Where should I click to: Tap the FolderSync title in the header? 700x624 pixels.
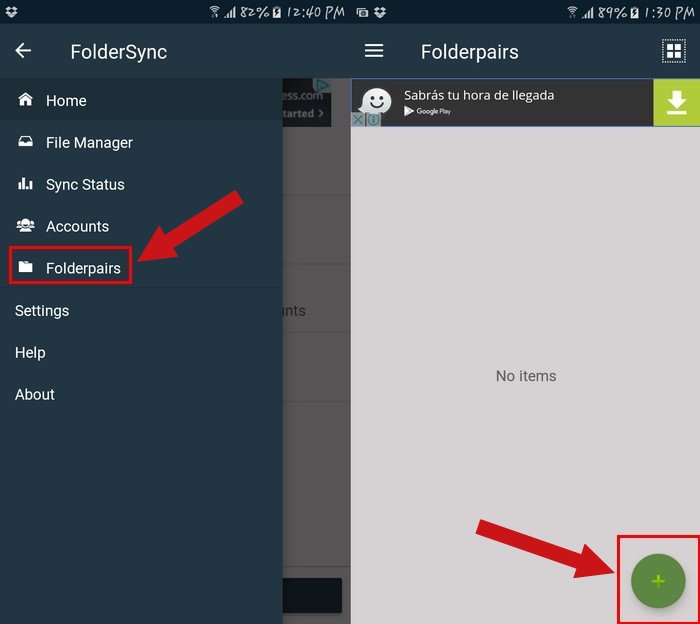(x=119, y=52)
